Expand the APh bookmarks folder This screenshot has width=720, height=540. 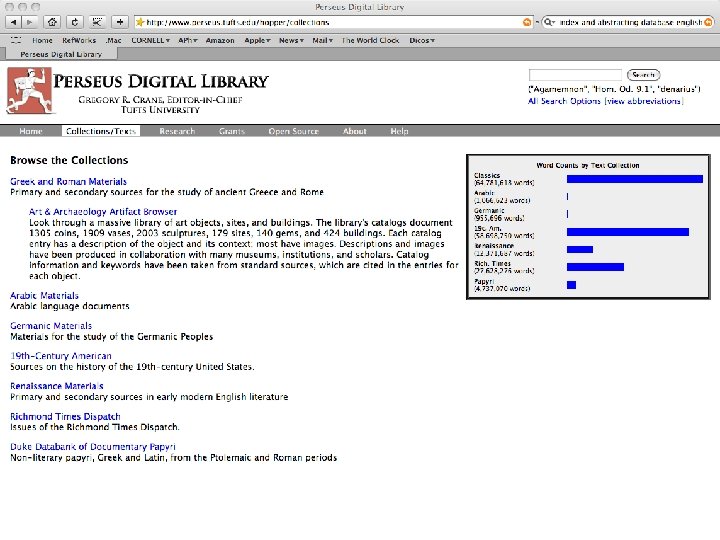click(x=187, y=40)
